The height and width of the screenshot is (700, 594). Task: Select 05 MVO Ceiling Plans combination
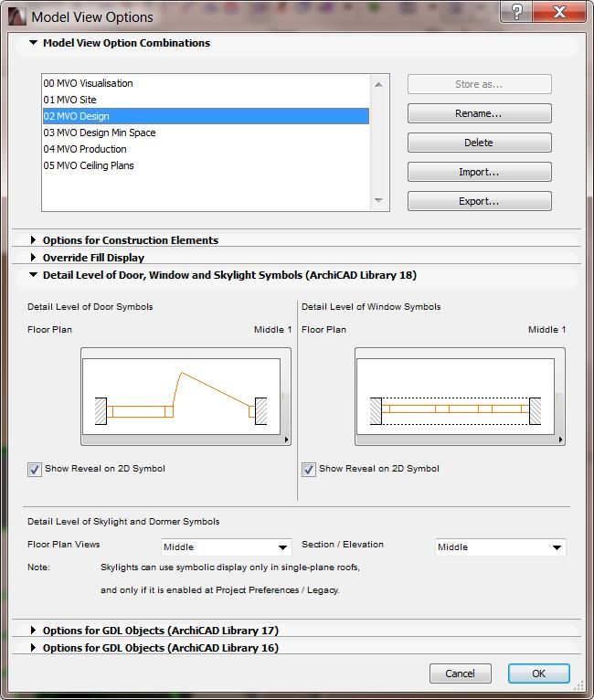point(206,165)
